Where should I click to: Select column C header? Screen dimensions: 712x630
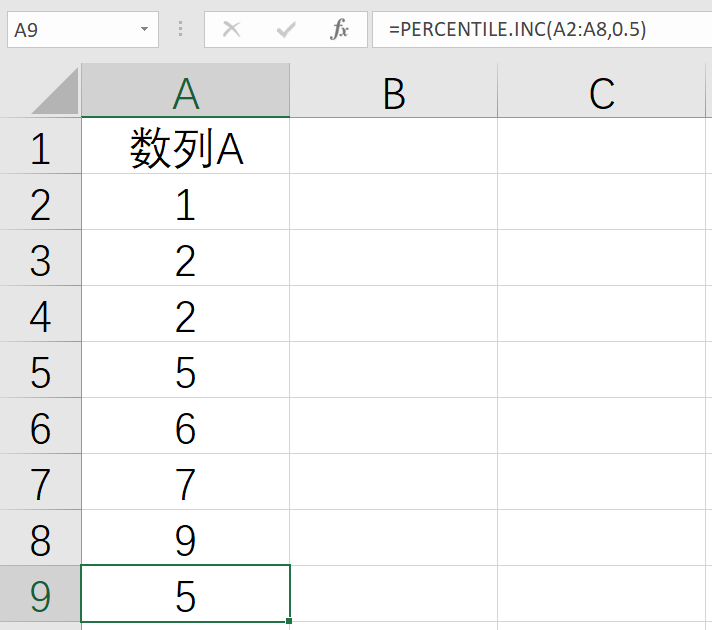[601, 93]
